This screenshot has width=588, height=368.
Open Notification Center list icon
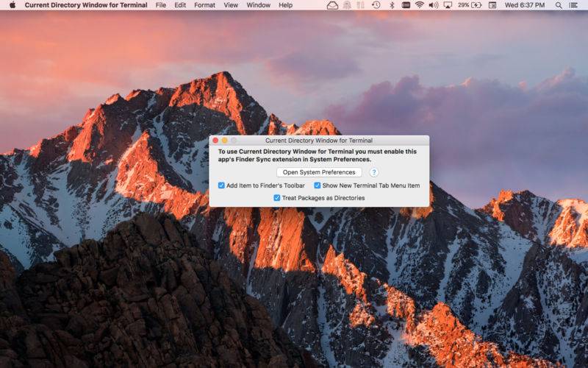(573, 5)
